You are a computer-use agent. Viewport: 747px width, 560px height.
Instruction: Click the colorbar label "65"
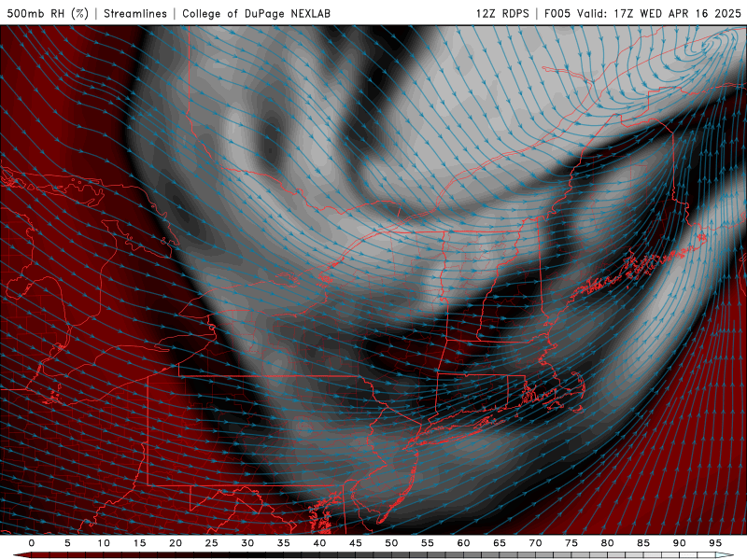tap(500, 543)
